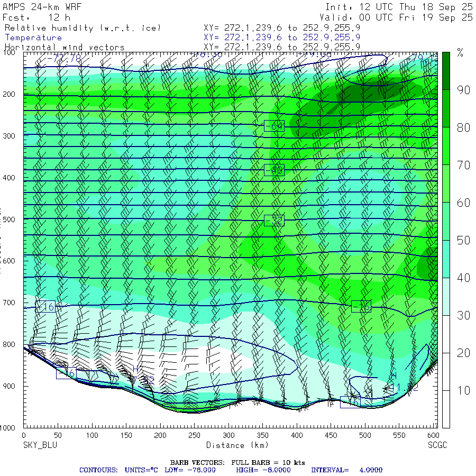The width and height of the screenshot is (476, 476).
Task: Click the colorbar segment between 80 and 90
Action: coord(446,108)
